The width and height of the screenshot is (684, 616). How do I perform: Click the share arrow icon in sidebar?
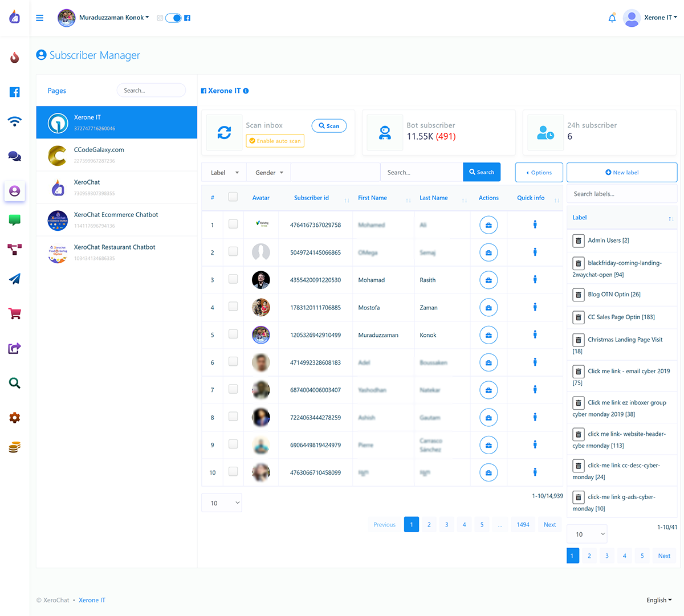(15, 348)
